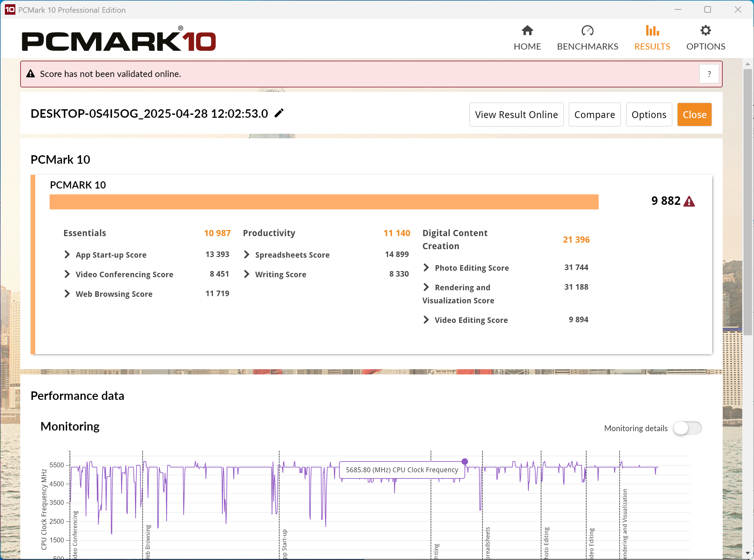Click the Productivity heading
The image size is (754, 560).
coord(269,233)
